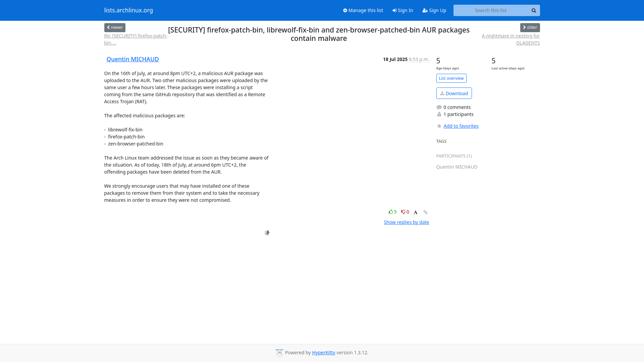
Task: Download this thread
Action: [454, 93]
